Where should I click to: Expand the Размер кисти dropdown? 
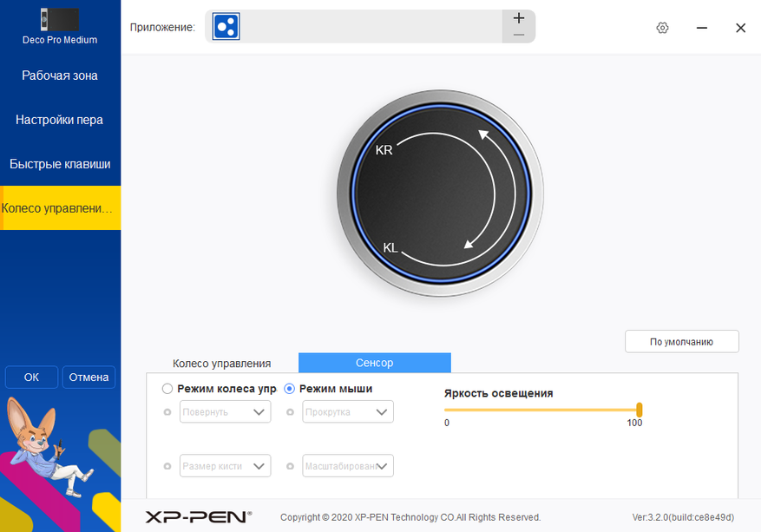[226, 466]
